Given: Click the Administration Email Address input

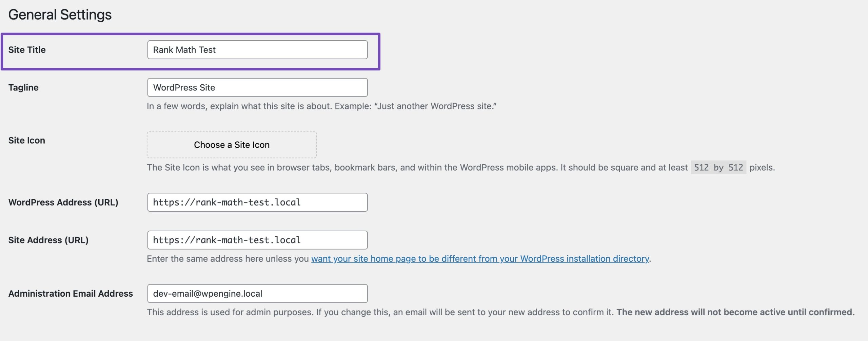Looking at the screenshot, I should tap(257, 294).
